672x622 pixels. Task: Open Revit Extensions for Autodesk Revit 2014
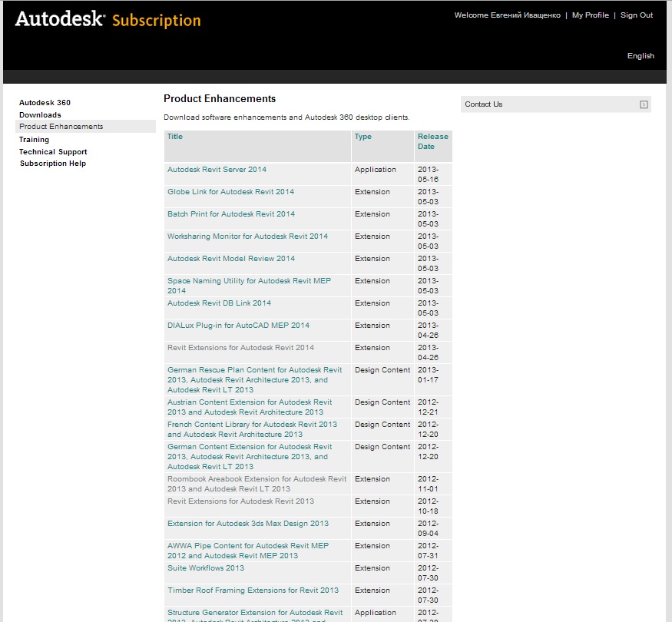click(x=240, y=347)
